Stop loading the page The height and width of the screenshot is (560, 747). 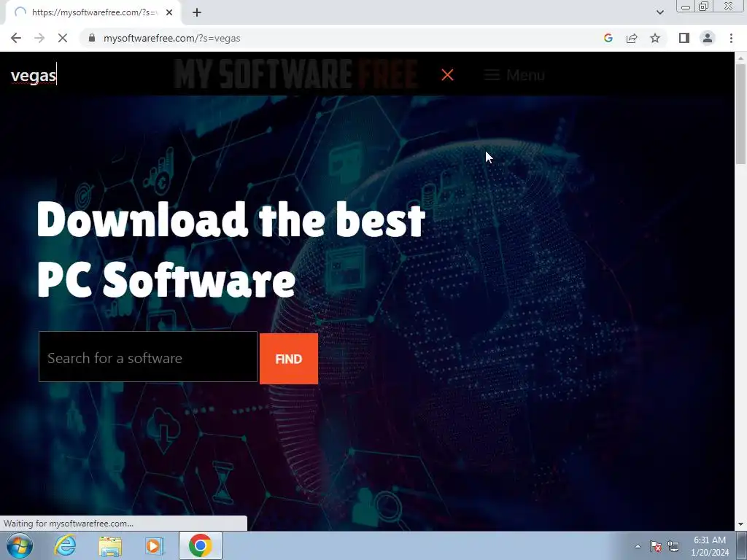[x=63, y=38]
